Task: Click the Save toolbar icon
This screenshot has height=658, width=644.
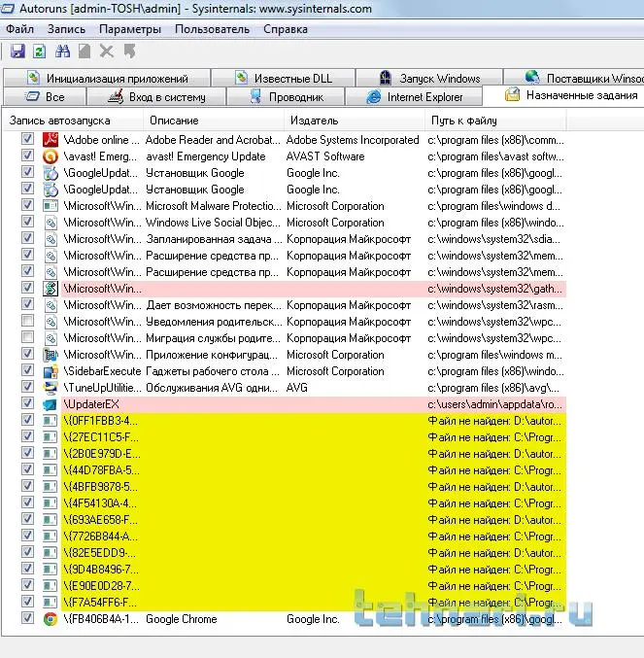Action: tap(17, 52)
